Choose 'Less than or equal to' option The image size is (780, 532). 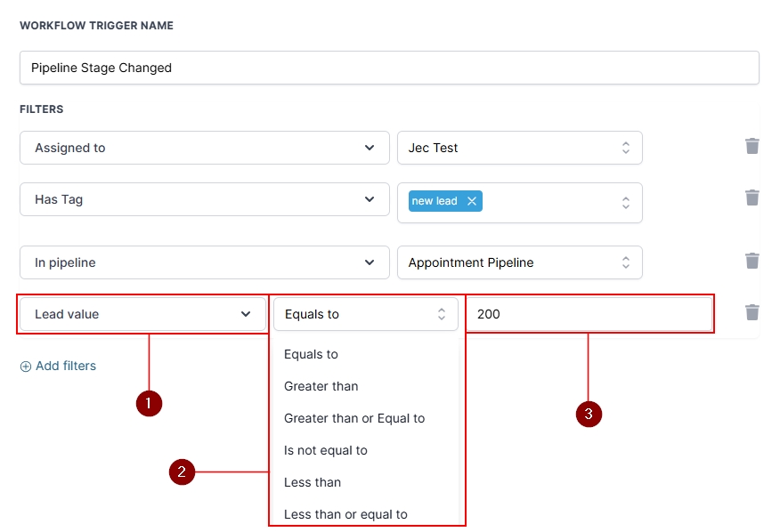(345, 514)
